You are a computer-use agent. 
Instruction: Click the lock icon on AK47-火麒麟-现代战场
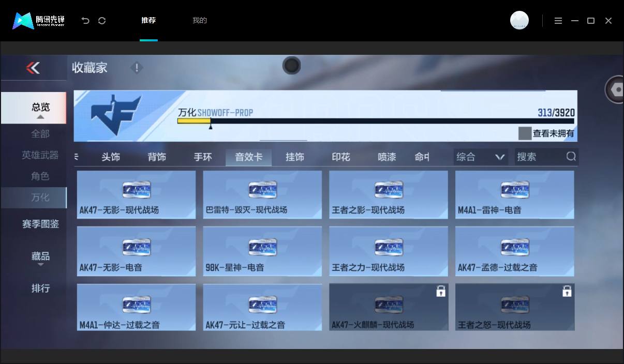441,292
